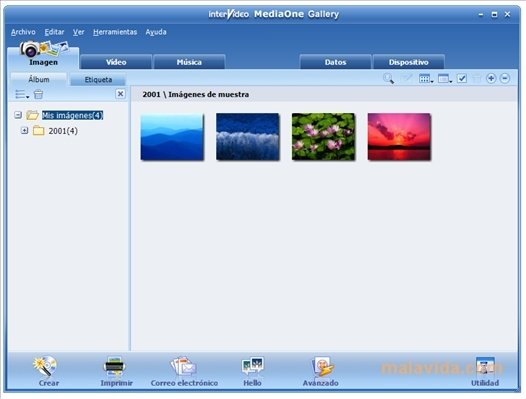Click the Hello photo sharing icon
Viewport: 526px width, 399px height.
253,366
